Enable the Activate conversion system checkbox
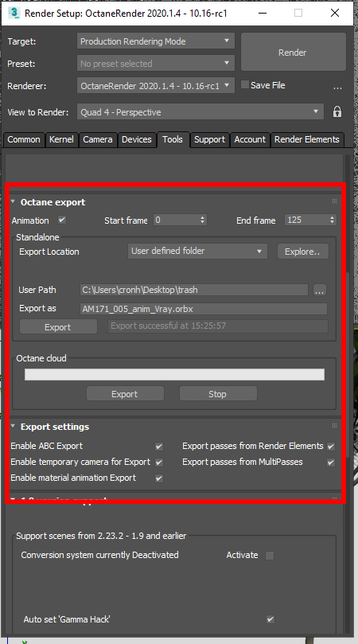358x644 pixels. coord(270,556)
